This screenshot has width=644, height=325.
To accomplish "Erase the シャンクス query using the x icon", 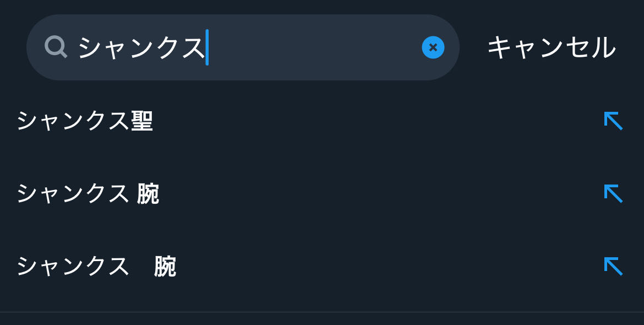I will click(433, 47).
